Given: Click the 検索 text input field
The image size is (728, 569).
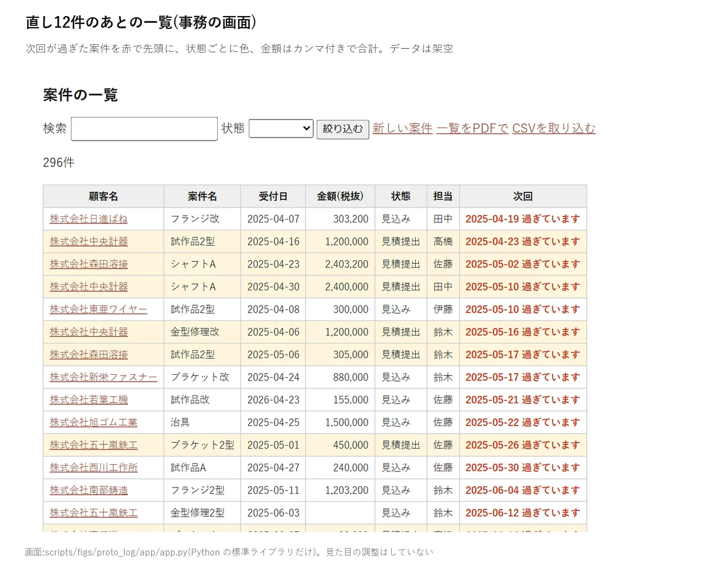Looking at the screenshot, I should coord(144,129).
